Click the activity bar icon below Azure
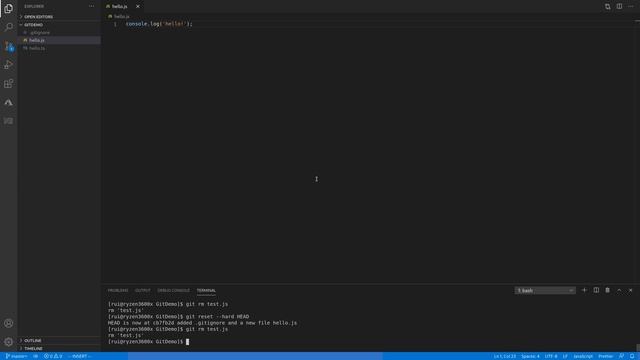Image resolution: width=640 pixels, height=360 pixels. tap(8, 121)
